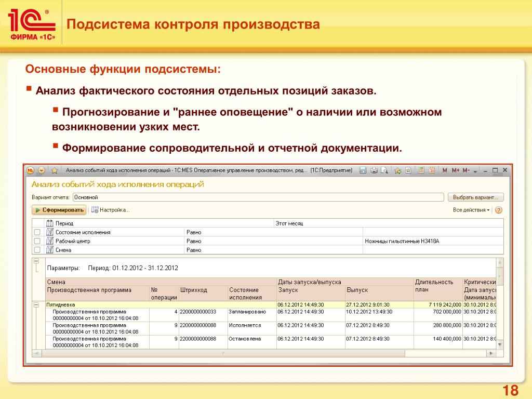Click the report vertical scrollbar down arrow

click(x=500, y=345)
